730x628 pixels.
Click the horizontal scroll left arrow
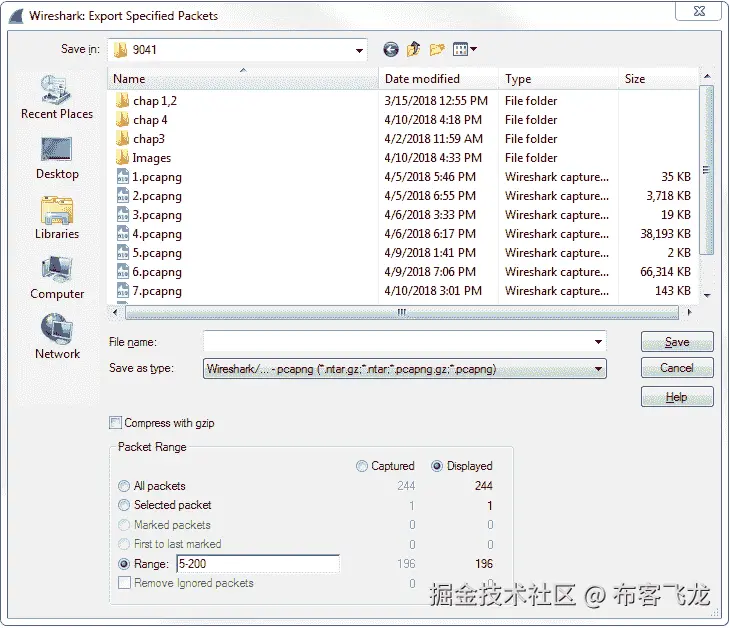tap(115, 312)
